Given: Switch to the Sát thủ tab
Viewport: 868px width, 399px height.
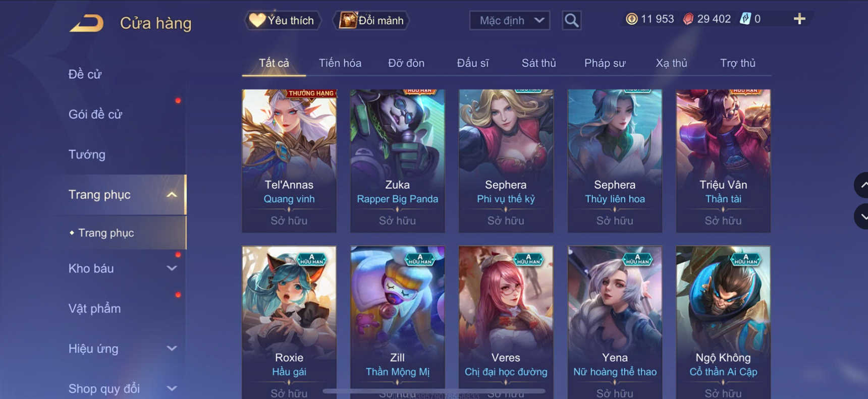Looking at the screenshot, I should pyautogui.click(x=538, y=63).
